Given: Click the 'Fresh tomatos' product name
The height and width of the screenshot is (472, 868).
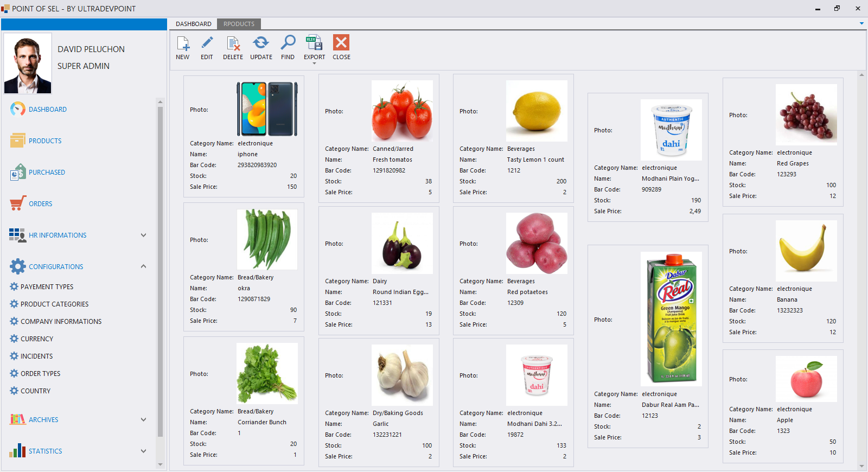Looking at the screenshot, I should coord(392,160).
